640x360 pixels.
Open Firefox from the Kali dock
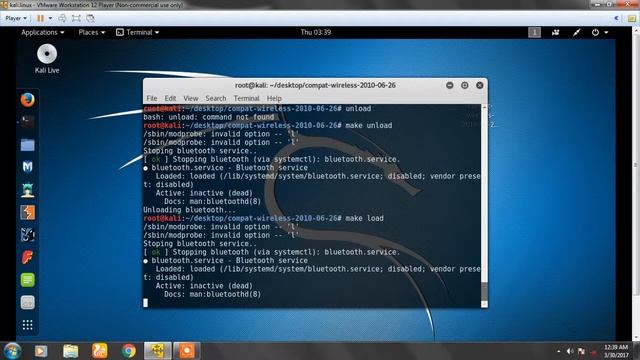(27, 100)
